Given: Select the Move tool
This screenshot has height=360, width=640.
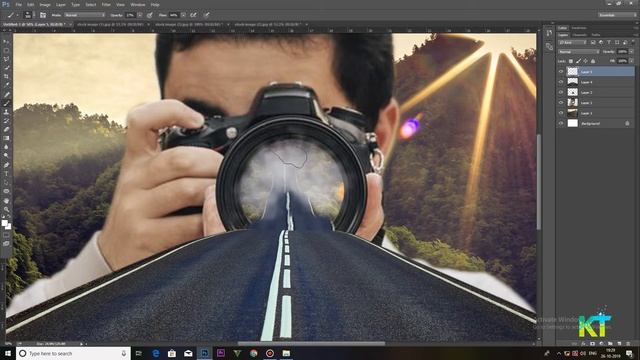Looking at the screenshot, I should [x=6, y=42].
